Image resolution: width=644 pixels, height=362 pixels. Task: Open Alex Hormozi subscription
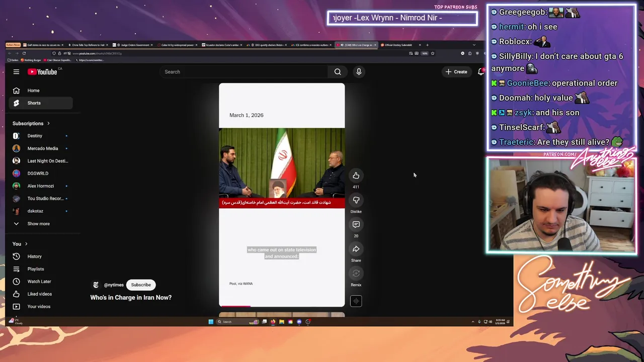click(x=41, y=186)
